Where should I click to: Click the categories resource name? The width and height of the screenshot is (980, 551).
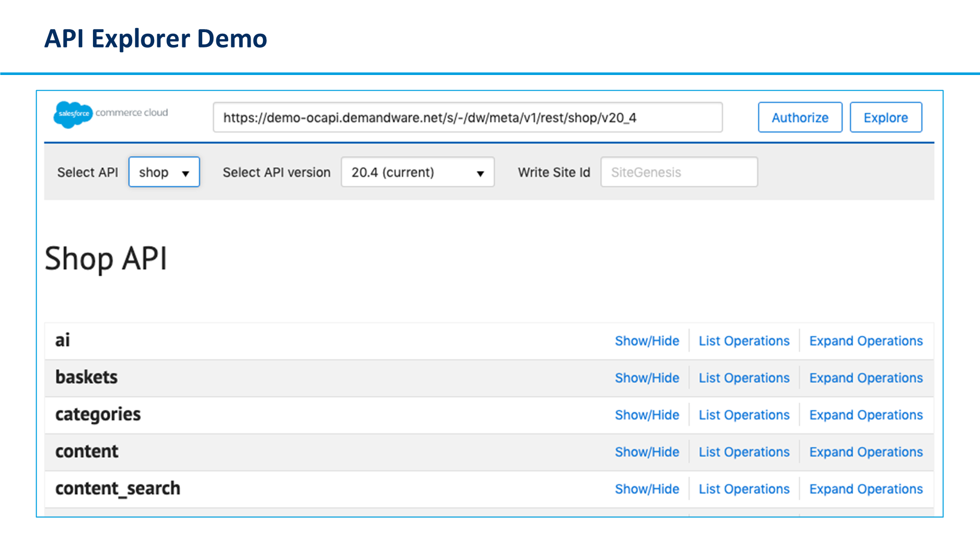[x=97, y=415]
